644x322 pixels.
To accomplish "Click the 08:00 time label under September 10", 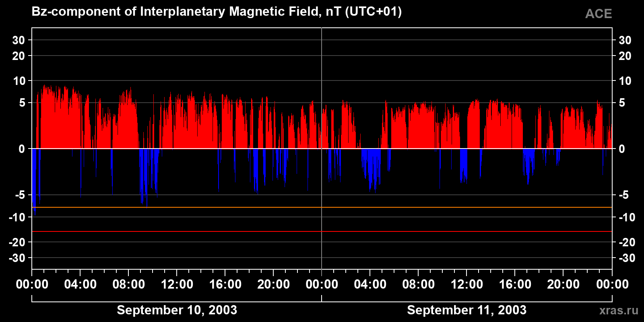I will click(129, 285).
